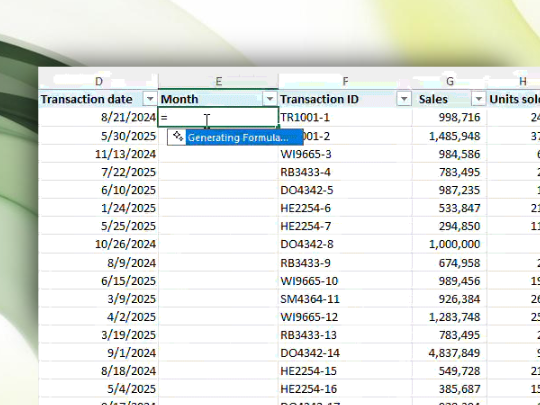Select sales value 4,837,849
Image resolution: width=540 pixels, height=405 pixels.
pyautogui.click(x=449, y=353)
